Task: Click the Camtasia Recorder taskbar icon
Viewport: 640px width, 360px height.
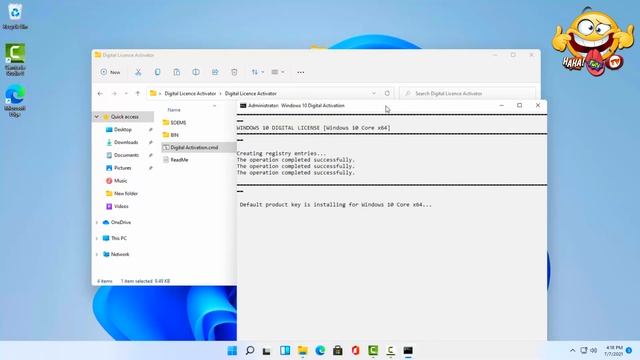Action: (391, 351)
